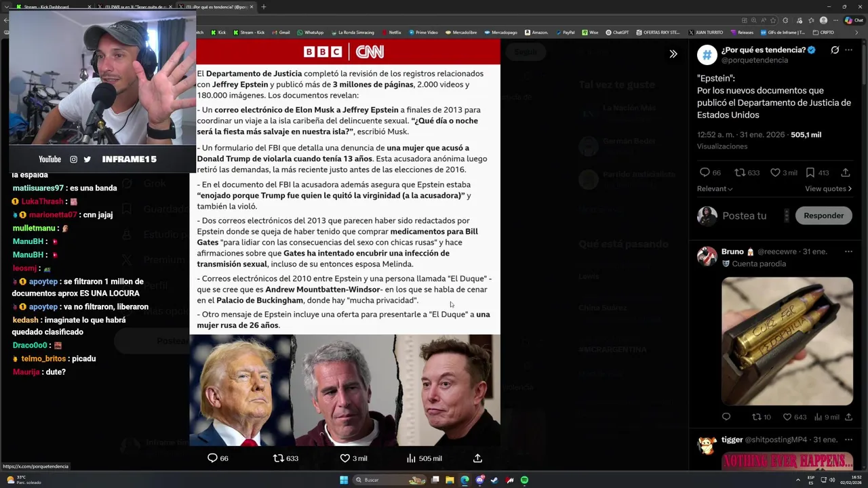Open a new browser tab
This screenshot has height=488, width=868.
pos(264,7)
